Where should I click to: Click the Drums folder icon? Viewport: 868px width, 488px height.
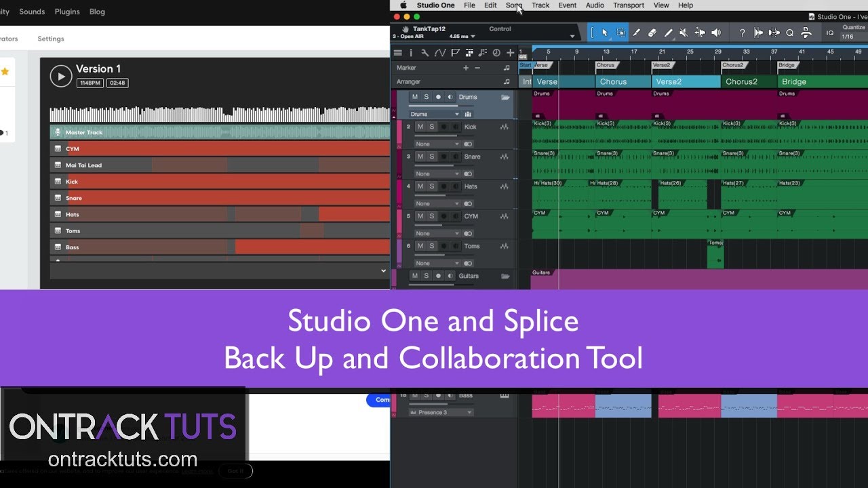[x=505, y=97]
